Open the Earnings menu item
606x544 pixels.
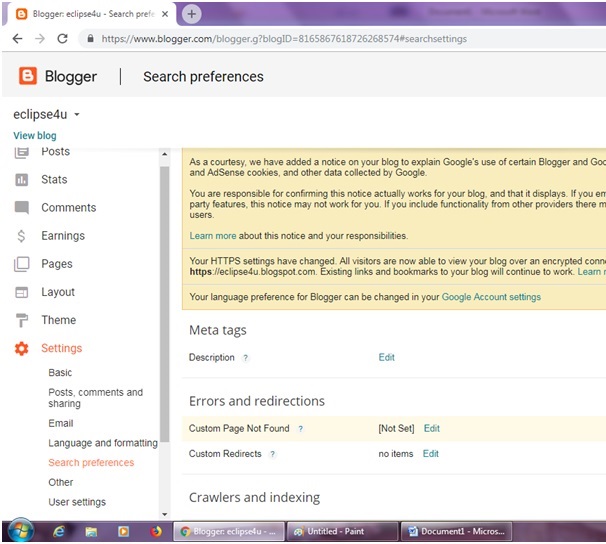point(63,236)
